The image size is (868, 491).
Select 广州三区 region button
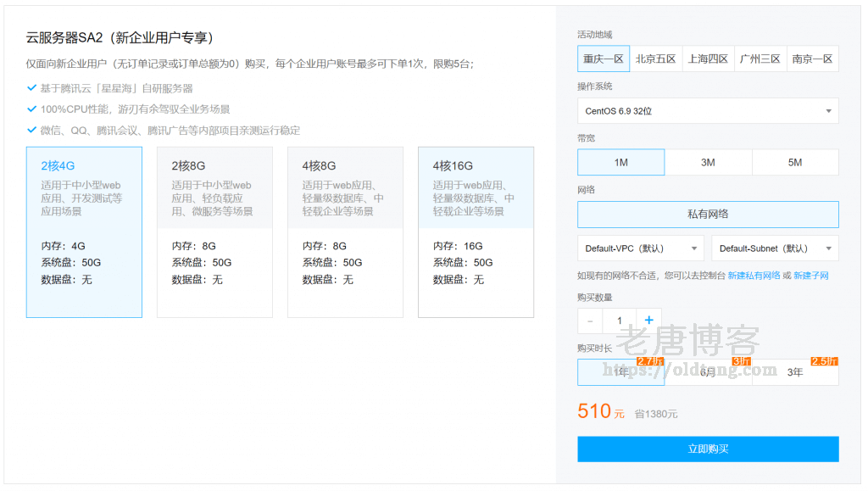click(x=759, y=59)
